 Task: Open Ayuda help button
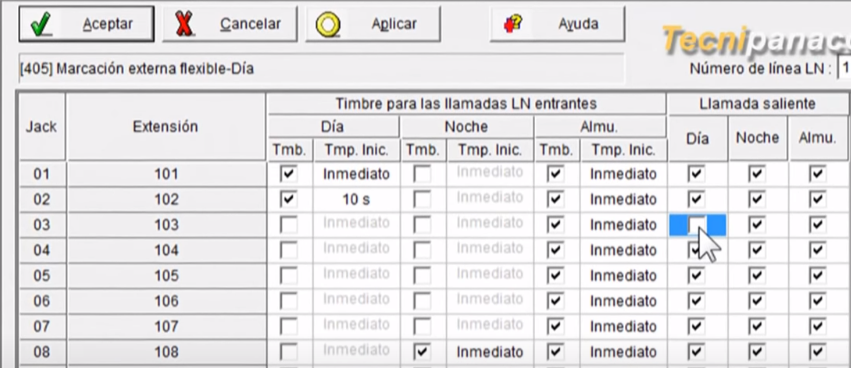coord(557,24)
